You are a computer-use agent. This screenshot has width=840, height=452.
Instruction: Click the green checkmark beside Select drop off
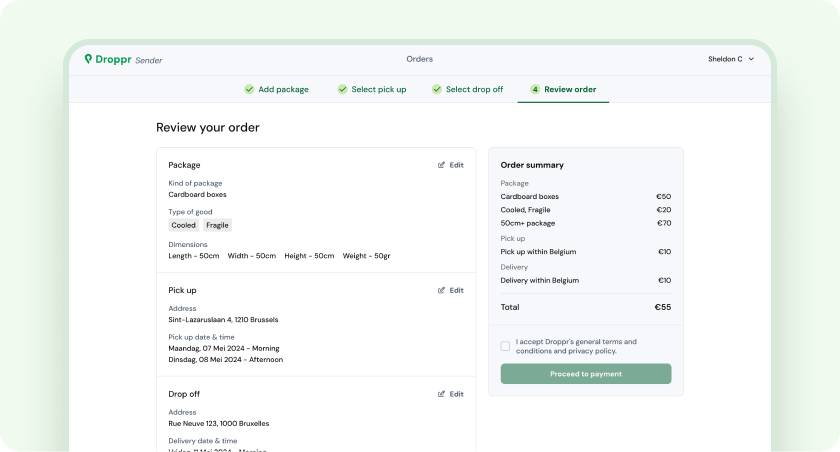click(x=437, y=89)
